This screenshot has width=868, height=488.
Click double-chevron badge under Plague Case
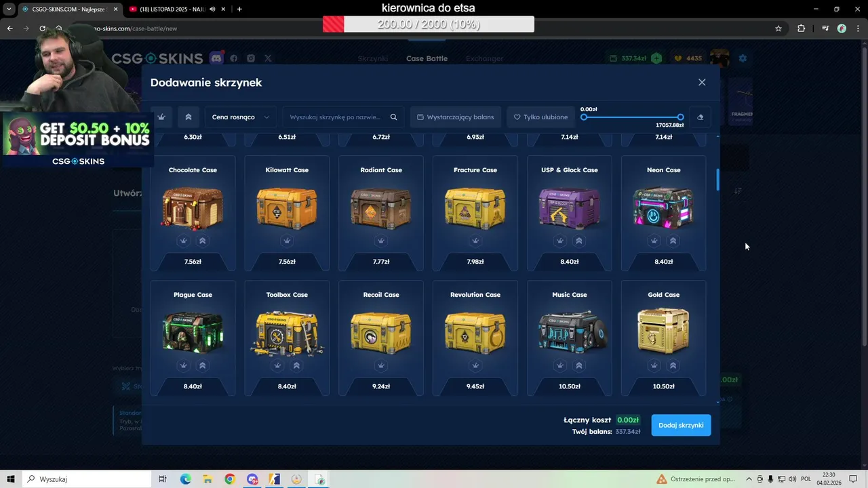point(202,365)
